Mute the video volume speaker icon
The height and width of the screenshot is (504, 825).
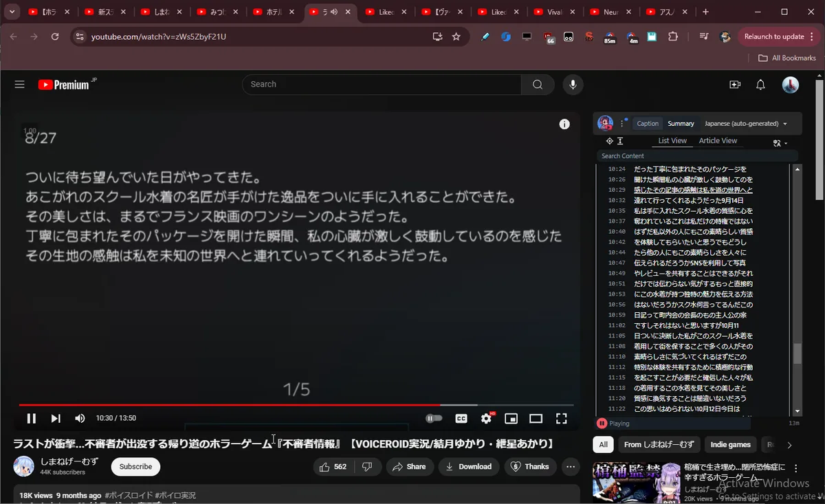pyautogui.click(x=80, y=418)
